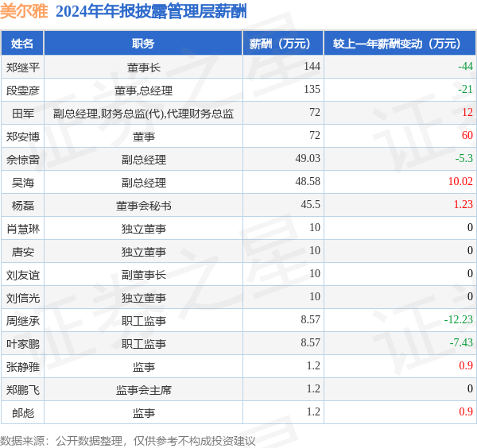Image resolution: width=477 pixels, height=448 pixels.
Task: Click the salary value 144
Action: [x=312, y=66]
